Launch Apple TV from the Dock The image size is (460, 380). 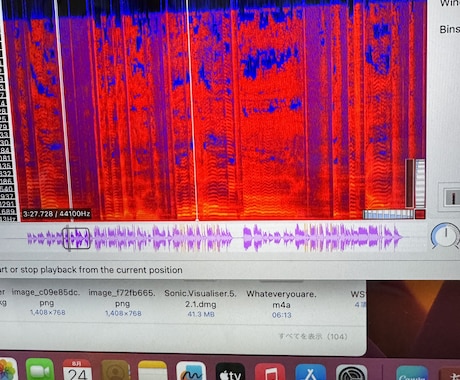click(x=230, y=371)
